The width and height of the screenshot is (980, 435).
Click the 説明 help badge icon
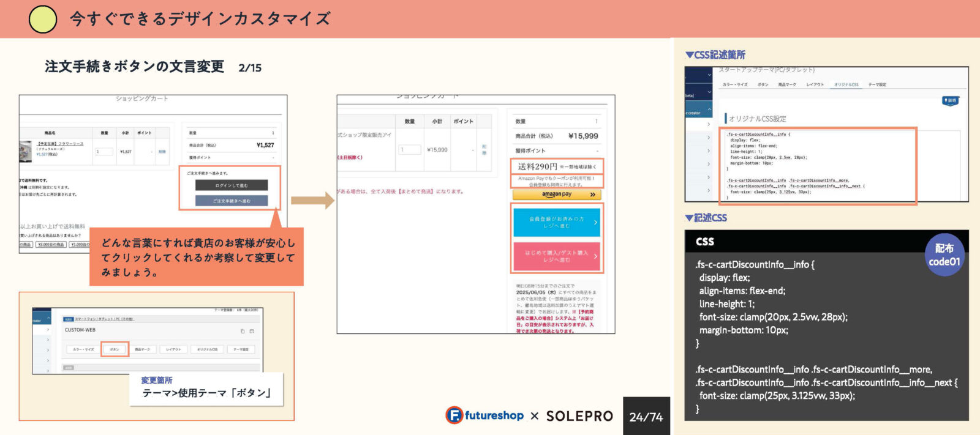pos(950,101)
